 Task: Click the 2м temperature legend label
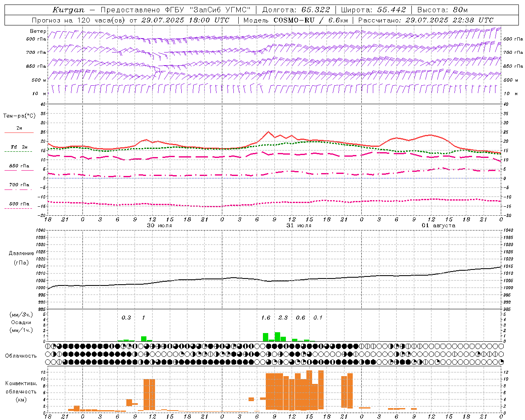[19, 128]
